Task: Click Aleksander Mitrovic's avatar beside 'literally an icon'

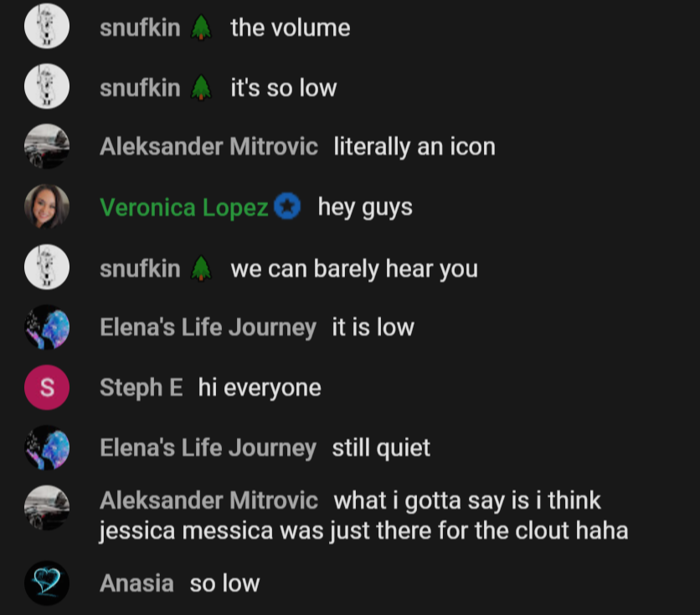Action: (47, 146)
